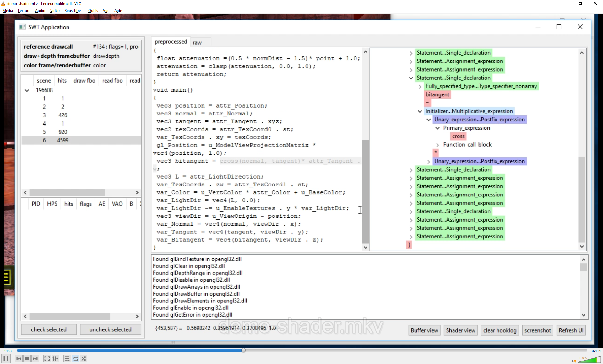Click the volume speaker icon
The height and width of the screenshot is (364, 603).
coord(573,361)
